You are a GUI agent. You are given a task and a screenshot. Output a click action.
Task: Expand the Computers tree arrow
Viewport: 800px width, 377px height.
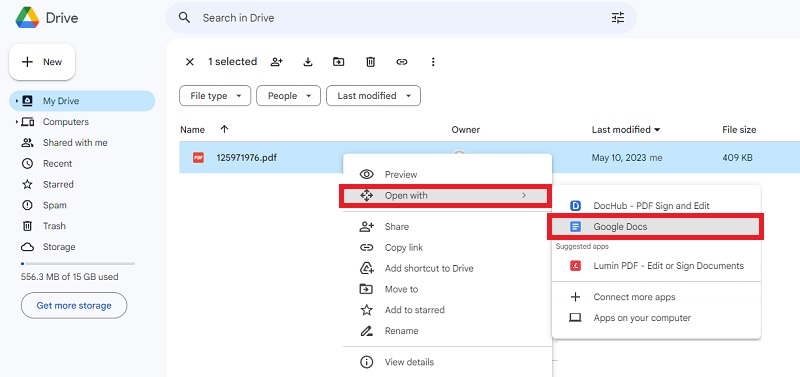(x=17, y=122)
